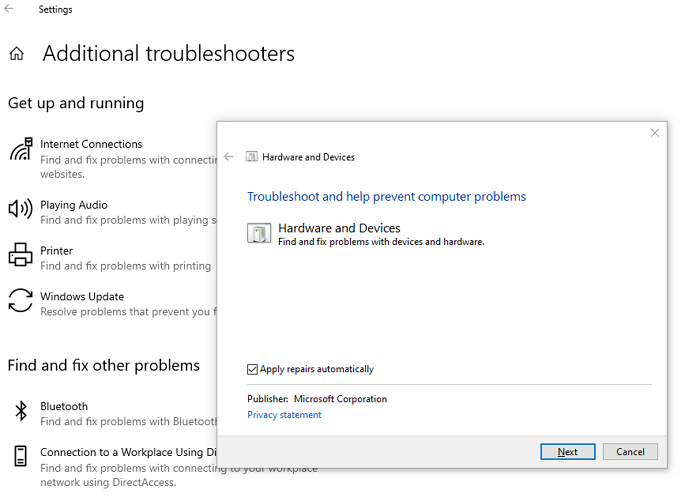The width and height of the screenshot is (700, 501).
Task: Select the Bluetooth troubleshooter entry
Action: pos(64,407)
